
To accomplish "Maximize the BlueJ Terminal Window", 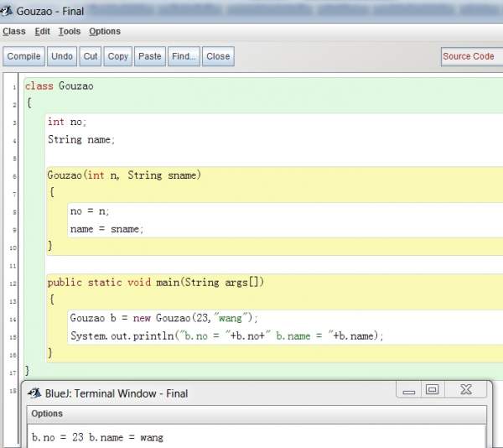I will (433, 390).
